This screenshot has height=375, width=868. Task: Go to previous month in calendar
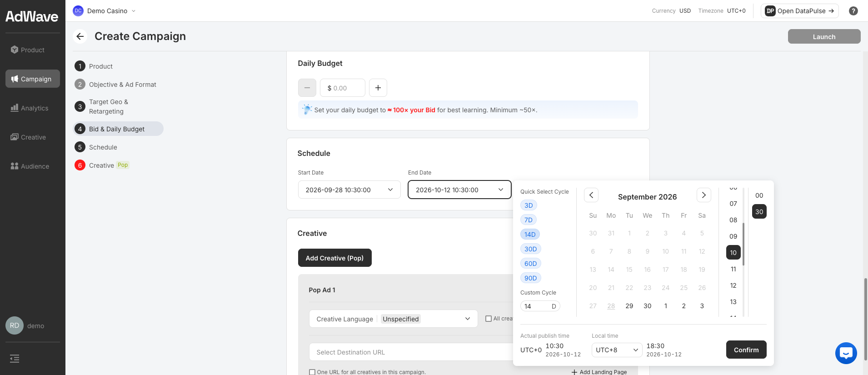[x=591, y=195]
